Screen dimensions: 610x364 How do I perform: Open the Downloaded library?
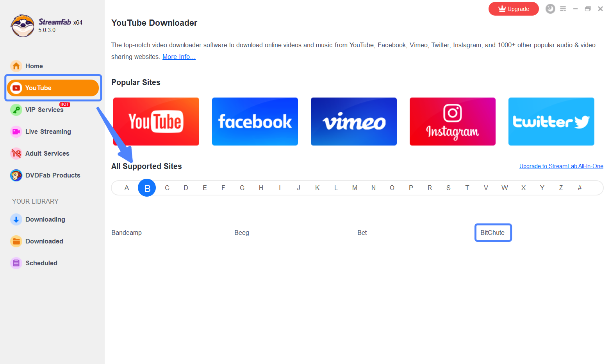[44, 241]
